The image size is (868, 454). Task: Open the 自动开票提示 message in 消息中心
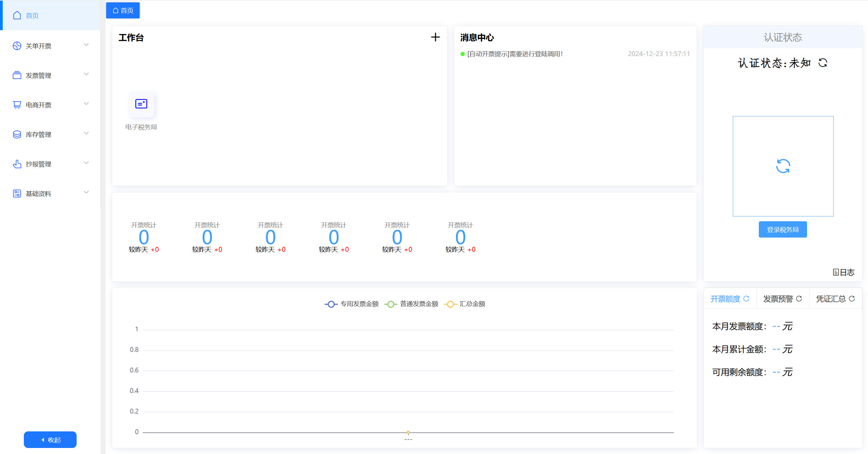click(x=515, y=54)
